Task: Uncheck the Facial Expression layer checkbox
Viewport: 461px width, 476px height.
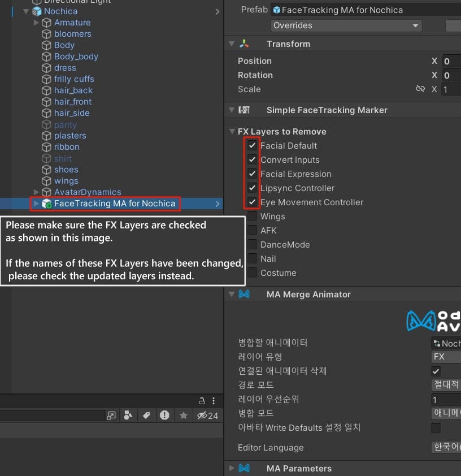Action: [x=253, y=174]
